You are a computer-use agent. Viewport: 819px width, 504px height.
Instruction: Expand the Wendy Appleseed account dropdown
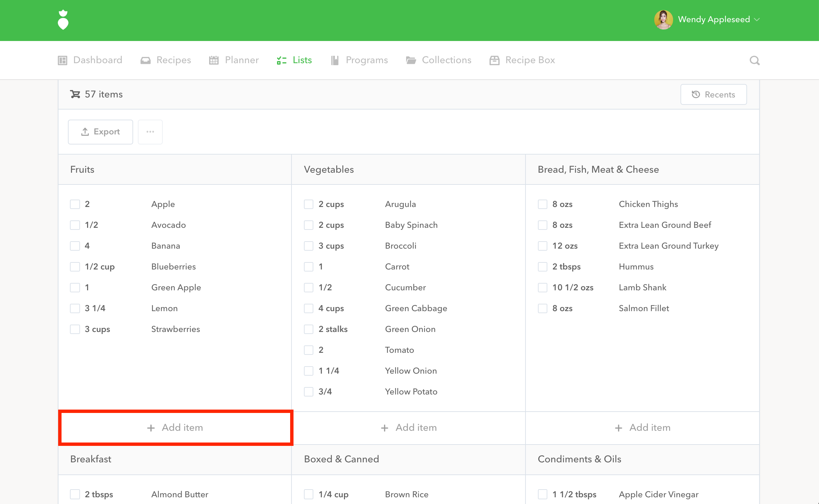click(756, 19)
